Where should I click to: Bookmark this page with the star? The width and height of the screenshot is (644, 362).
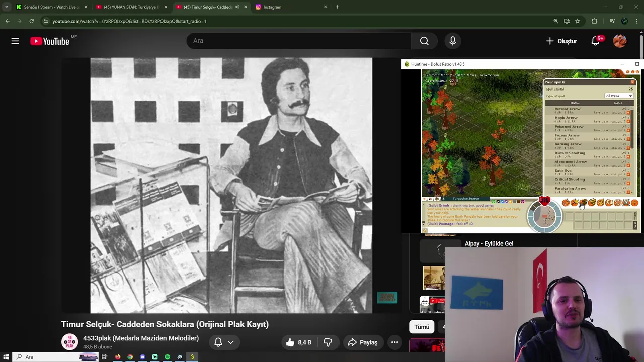pyautogui.click(x=578, y=21)
